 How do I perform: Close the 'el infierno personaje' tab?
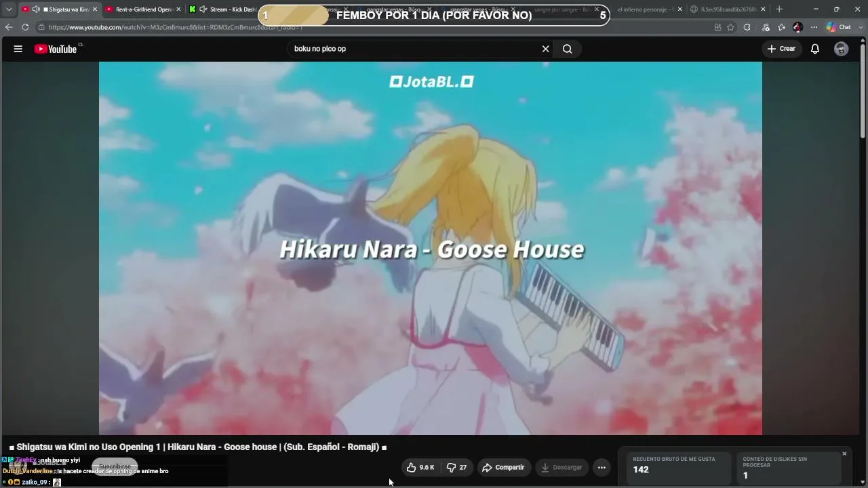point(680,9)
